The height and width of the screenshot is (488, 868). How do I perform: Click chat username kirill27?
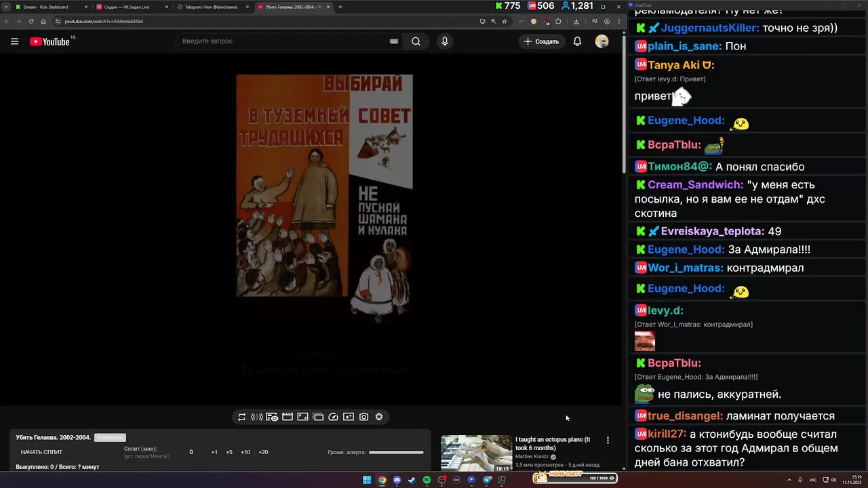(666, 434)
